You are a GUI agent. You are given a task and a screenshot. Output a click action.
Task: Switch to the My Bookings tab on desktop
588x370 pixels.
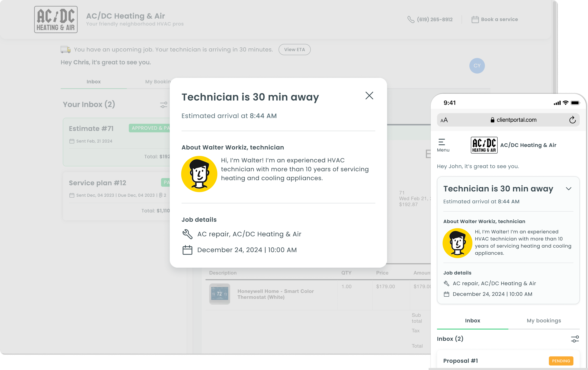(x=158, y=82)
